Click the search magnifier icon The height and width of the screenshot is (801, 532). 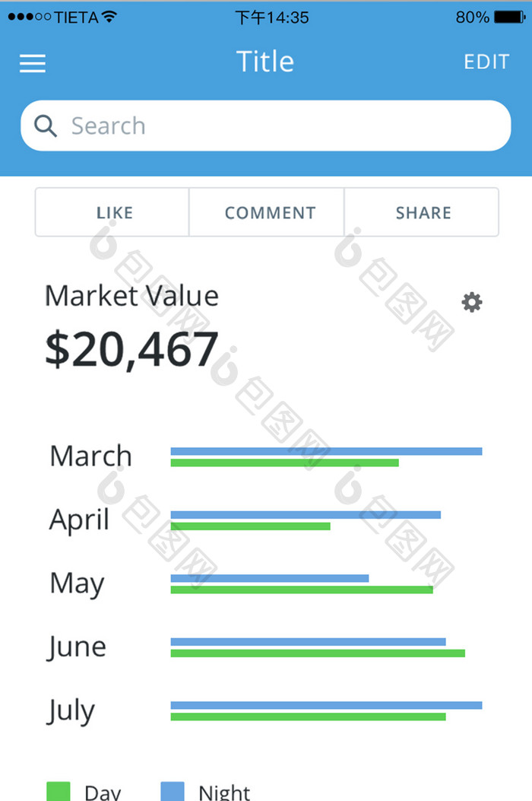coord(46,126)
